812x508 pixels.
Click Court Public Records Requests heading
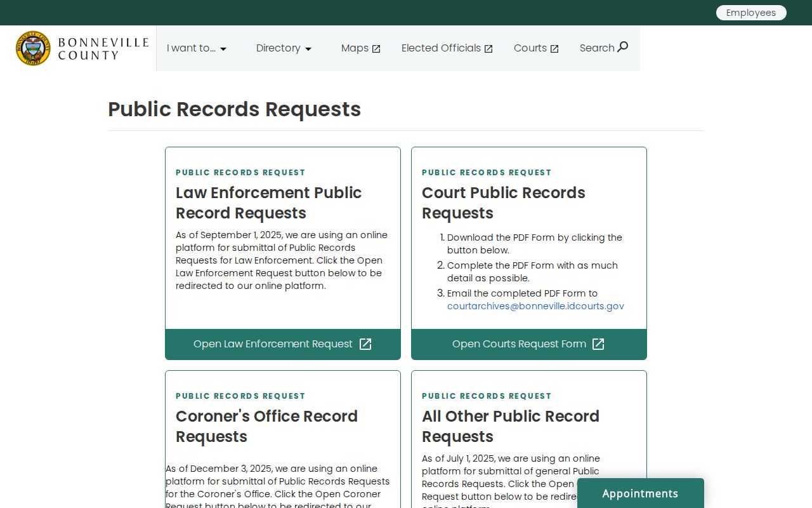pyautogui.click(x=504, y=203)
